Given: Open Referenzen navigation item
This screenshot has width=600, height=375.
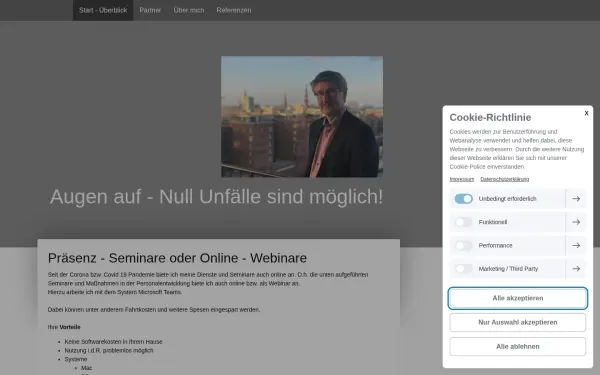Looking at the screenshot, I should (234, 10).
